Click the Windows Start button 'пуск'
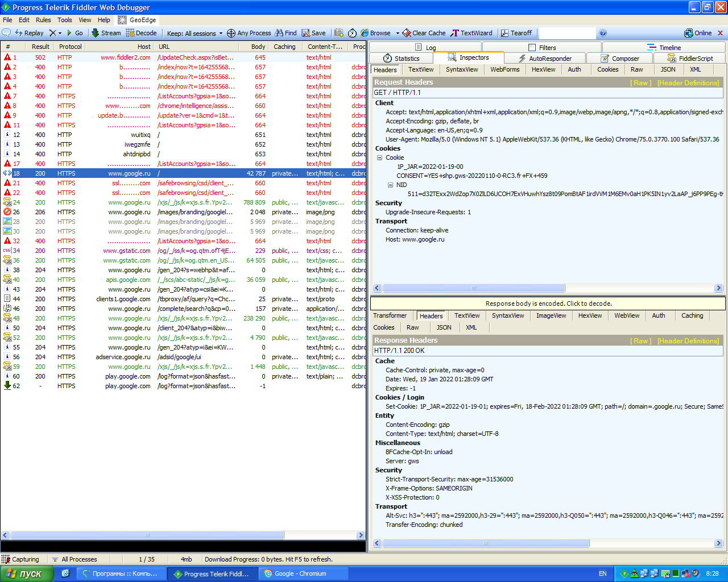This screenshot has width=728, height=582. (27, 573)
